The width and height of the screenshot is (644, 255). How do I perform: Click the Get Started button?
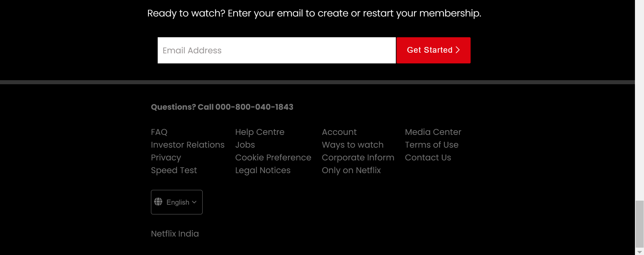pyautogui.click(x=433, y=50)
